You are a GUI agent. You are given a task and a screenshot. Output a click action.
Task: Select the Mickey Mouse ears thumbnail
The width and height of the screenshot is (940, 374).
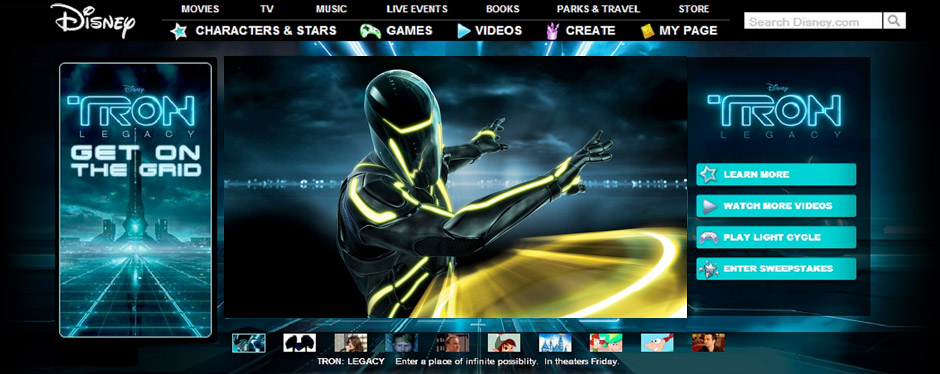click(x=299, y=343)
